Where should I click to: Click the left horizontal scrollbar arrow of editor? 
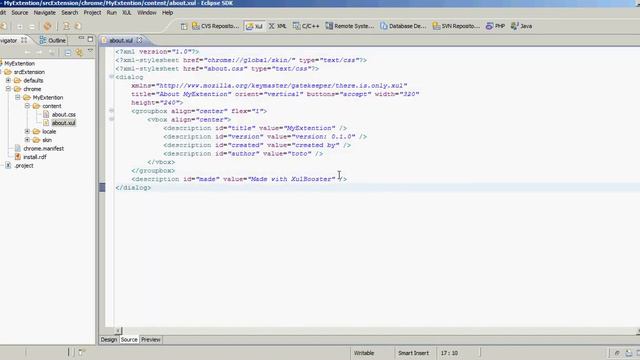118,331
